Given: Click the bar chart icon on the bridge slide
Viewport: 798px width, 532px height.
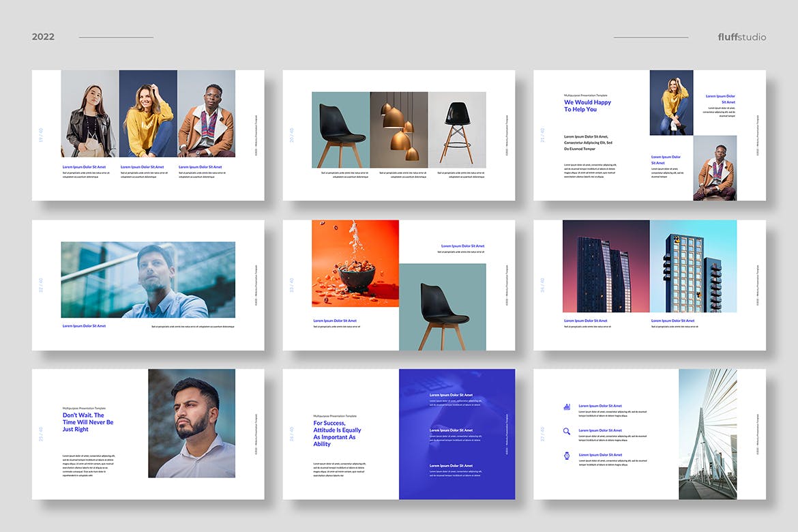Looking at the screenshot, I should [x=567, y=407].
